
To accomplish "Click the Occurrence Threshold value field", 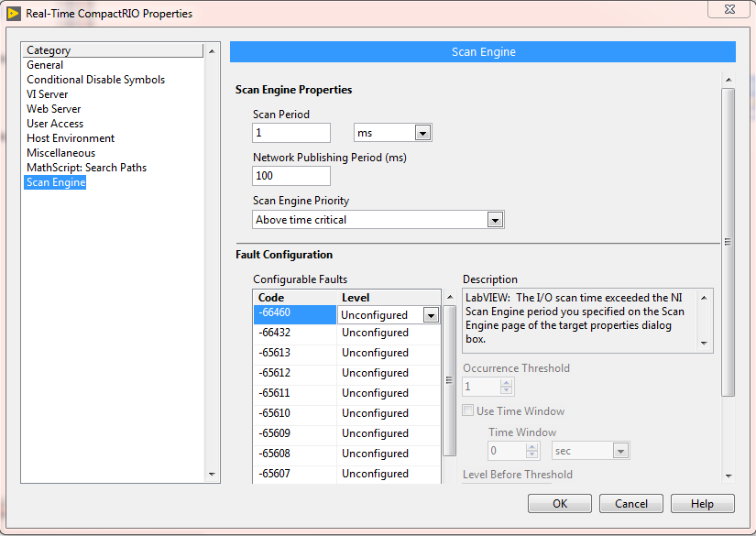I will click(x=481, y=387).
